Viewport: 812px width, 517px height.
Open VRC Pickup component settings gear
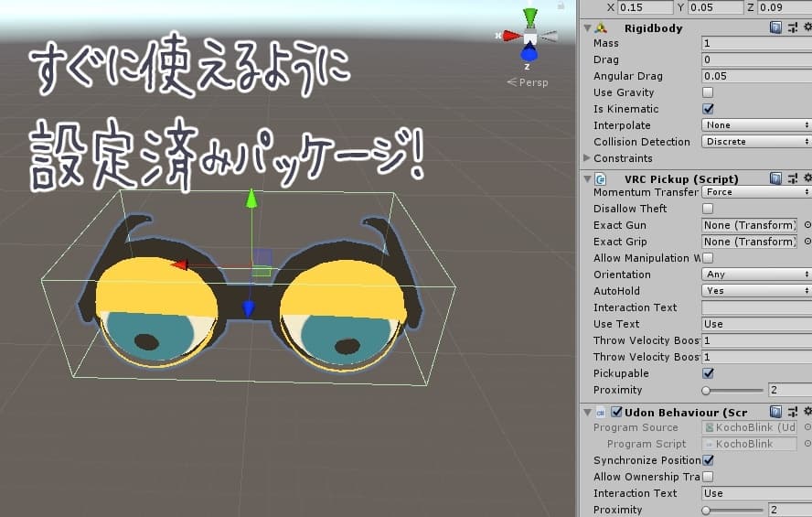(x=807, y=178)
